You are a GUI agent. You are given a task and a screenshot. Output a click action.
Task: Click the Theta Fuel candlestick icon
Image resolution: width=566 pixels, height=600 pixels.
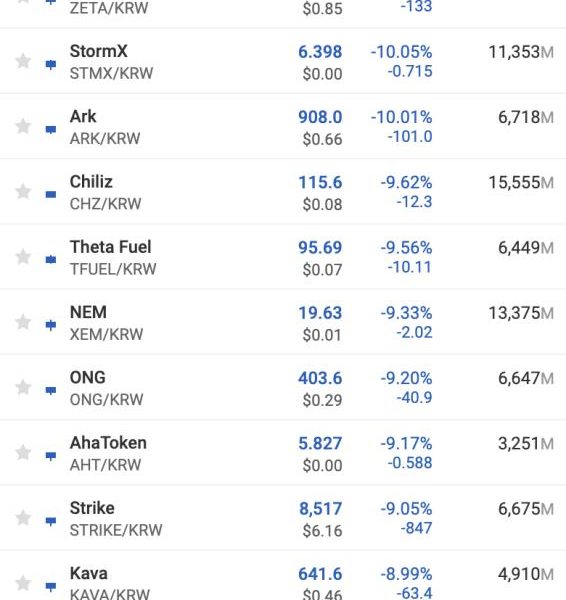pos(51,260)
